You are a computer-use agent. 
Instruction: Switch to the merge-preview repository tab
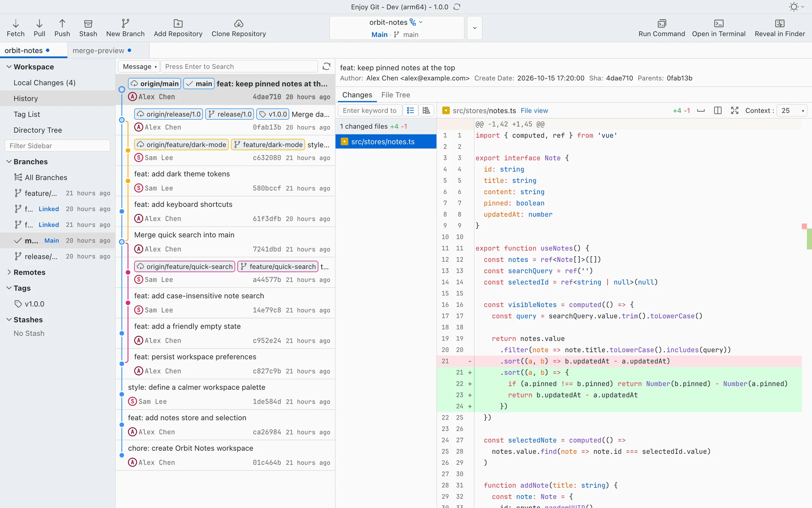point(108,50)
